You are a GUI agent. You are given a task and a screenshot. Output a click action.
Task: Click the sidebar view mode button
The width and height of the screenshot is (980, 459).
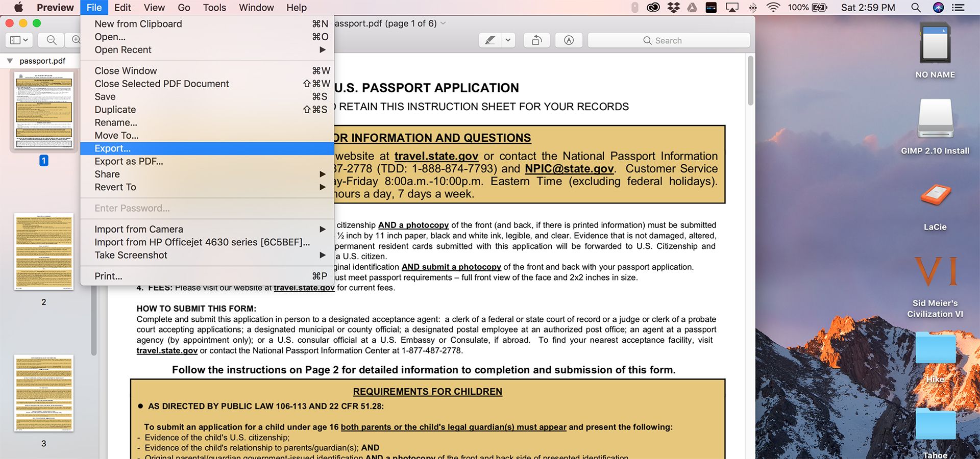pyautogui.click(x=19, y=40)
